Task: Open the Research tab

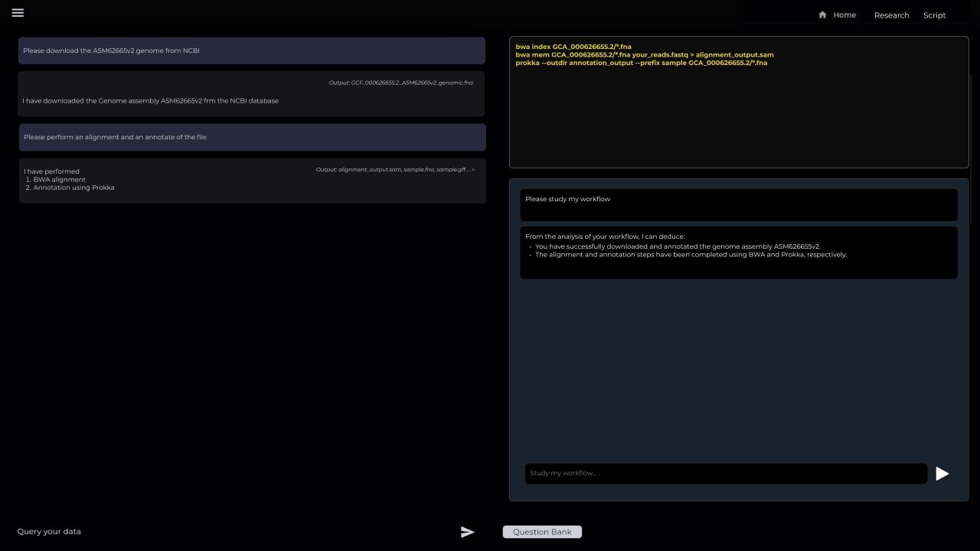Action: click(x=891, y=15)
